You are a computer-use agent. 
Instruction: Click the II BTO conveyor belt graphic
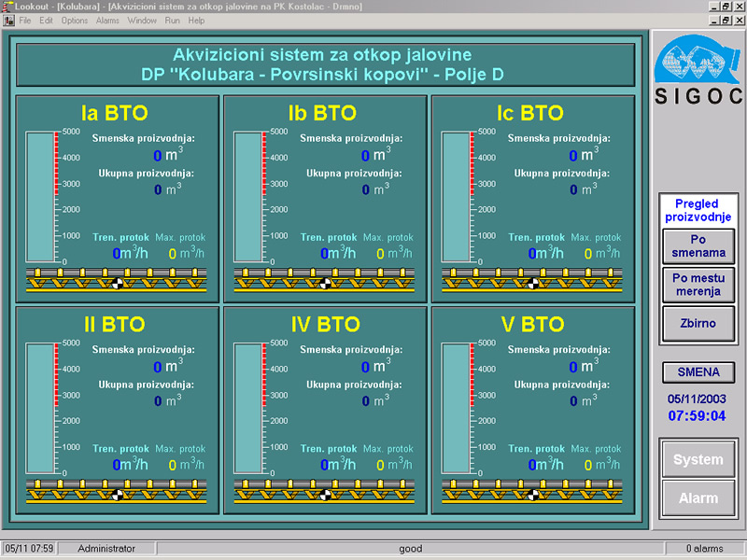tap(117, 491)
